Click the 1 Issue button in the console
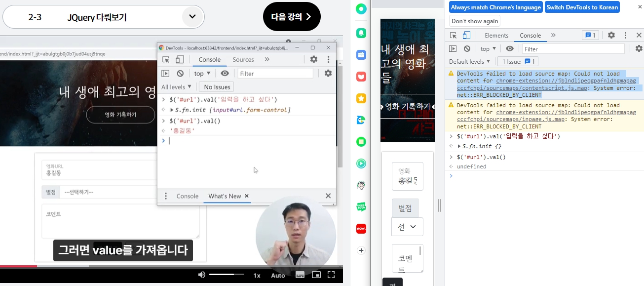Viewport: 644px width, 286px height. pyautogui.click(x=518, y=61)
